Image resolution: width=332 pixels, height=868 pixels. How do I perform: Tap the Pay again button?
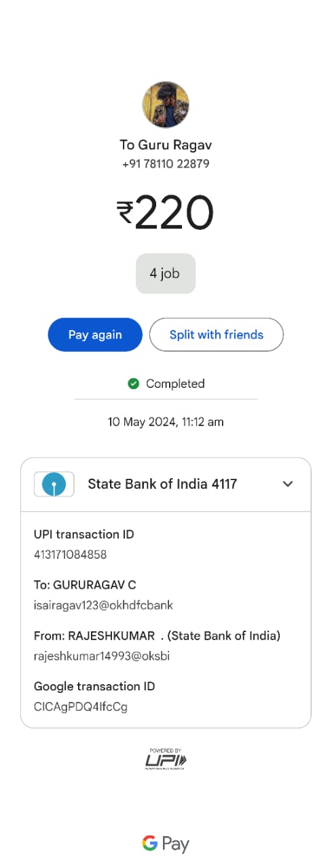(x=95, y=335)
